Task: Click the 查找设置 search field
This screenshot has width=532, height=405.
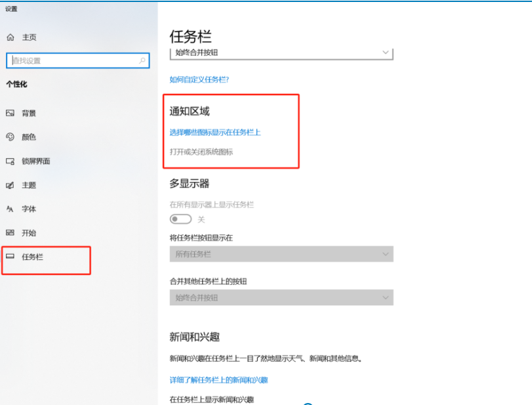Action: pyautogui.click(x=72, y=60)
